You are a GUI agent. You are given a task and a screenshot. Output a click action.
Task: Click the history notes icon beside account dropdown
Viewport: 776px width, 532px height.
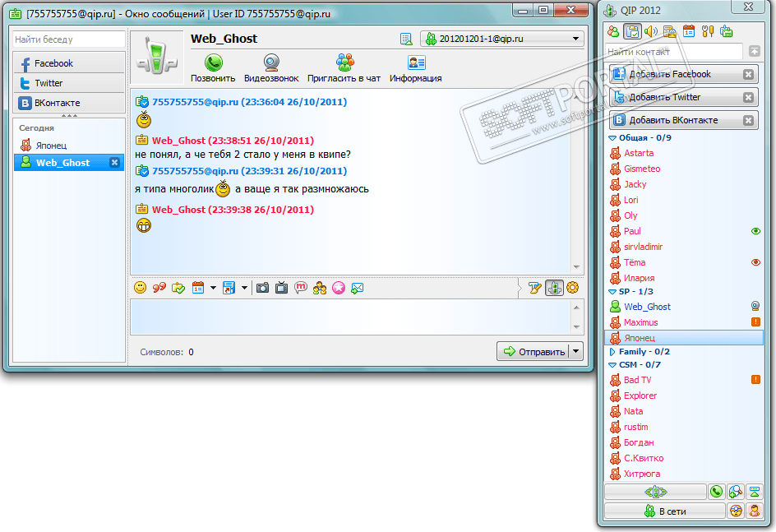(406, 39)
